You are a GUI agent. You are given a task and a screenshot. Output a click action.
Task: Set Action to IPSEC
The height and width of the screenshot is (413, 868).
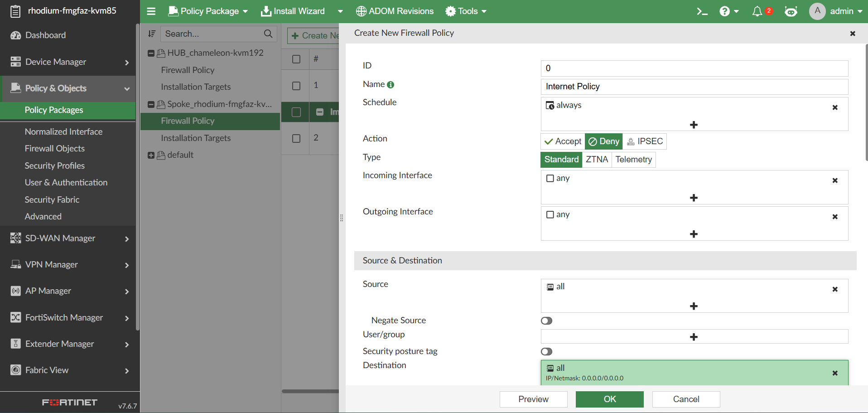[x=645, y=141]
